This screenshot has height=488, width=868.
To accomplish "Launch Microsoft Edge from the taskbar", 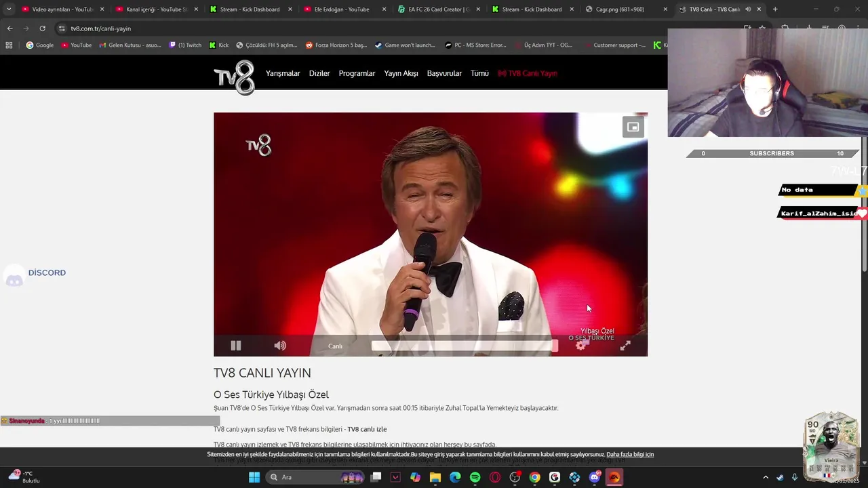I will [455, 477].
